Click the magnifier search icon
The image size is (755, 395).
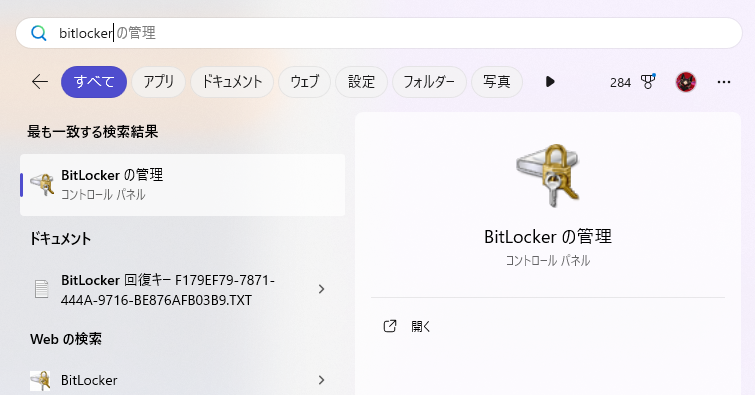tap(39, 33)
